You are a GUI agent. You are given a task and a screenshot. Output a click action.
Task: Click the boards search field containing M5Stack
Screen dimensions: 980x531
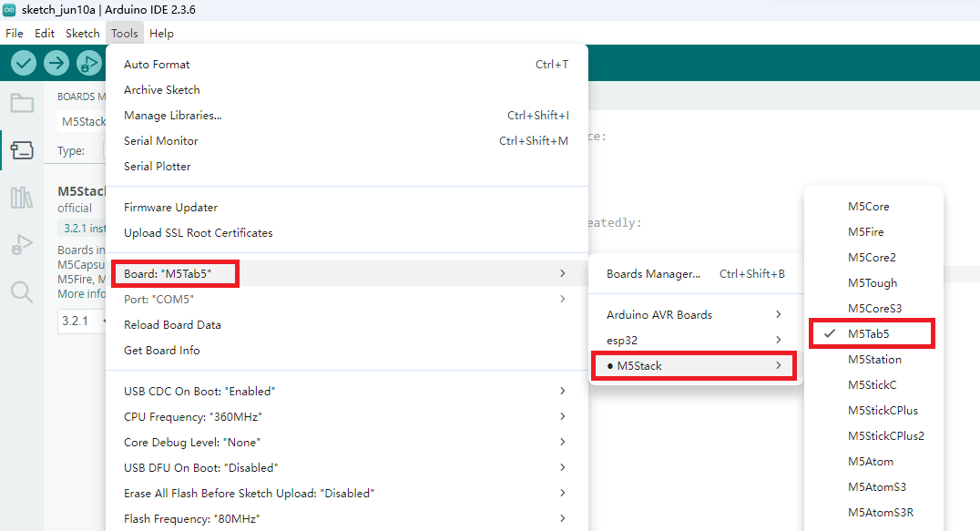tap(82, 121)
